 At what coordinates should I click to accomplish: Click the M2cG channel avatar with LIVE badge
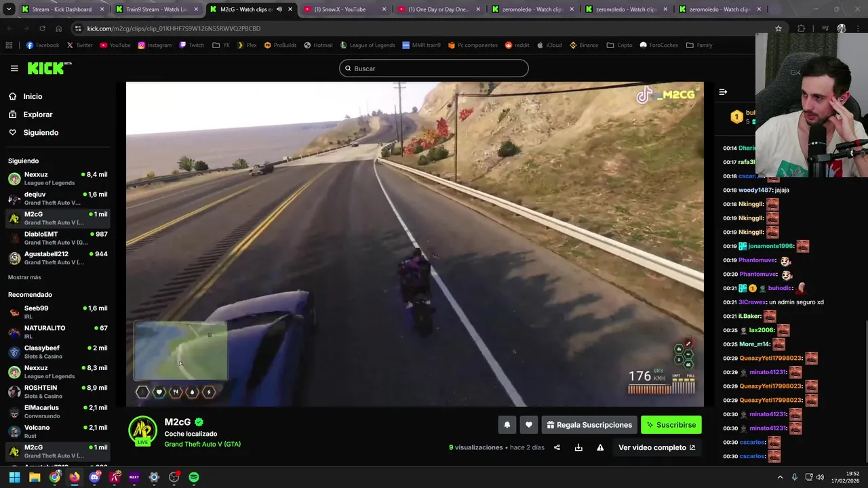point(143,431)
